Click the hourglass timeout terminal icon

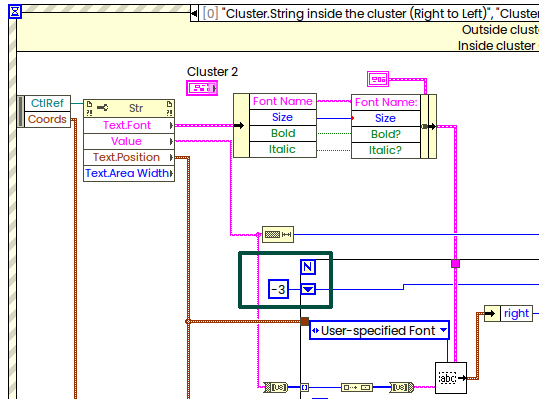coord(15,12)
